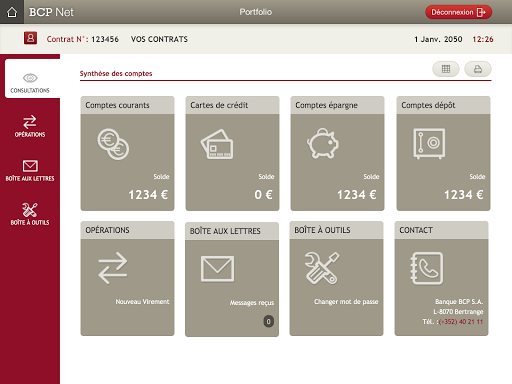
Task: Print the account summary
Action: pos(478,69)
